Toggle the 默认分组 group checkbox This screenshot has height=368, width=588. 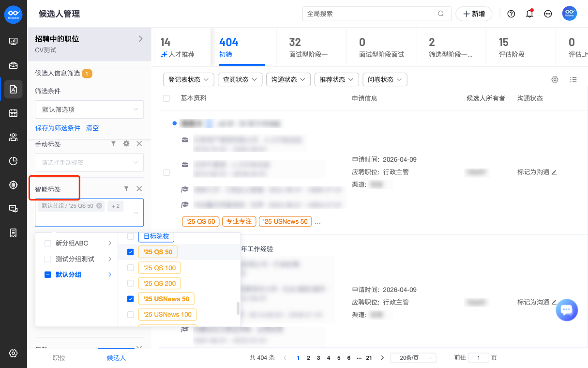point(47,275)
